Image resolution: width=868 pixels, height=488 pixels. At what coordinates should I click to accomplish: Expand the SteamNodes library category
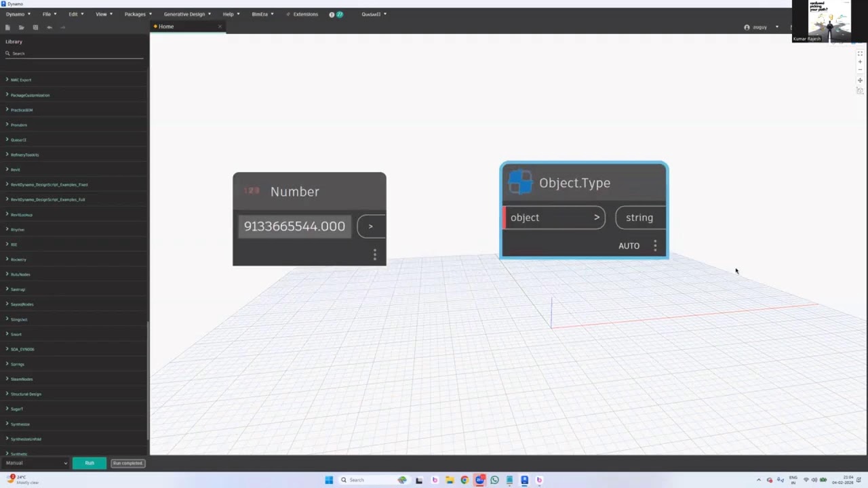pyautogui.click(x=73, y=379)
